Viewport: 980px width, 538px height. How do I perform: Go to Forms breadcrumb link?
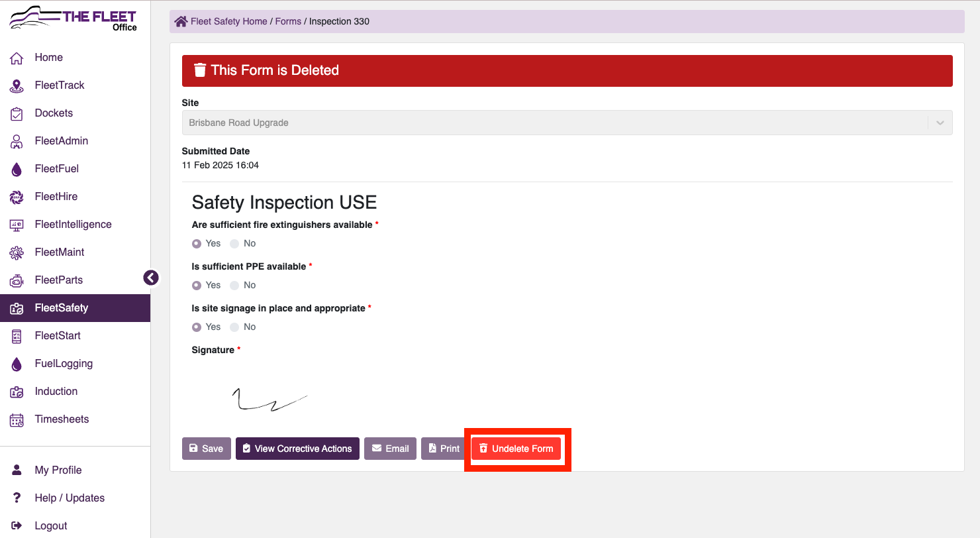click(x=288, y=21)
